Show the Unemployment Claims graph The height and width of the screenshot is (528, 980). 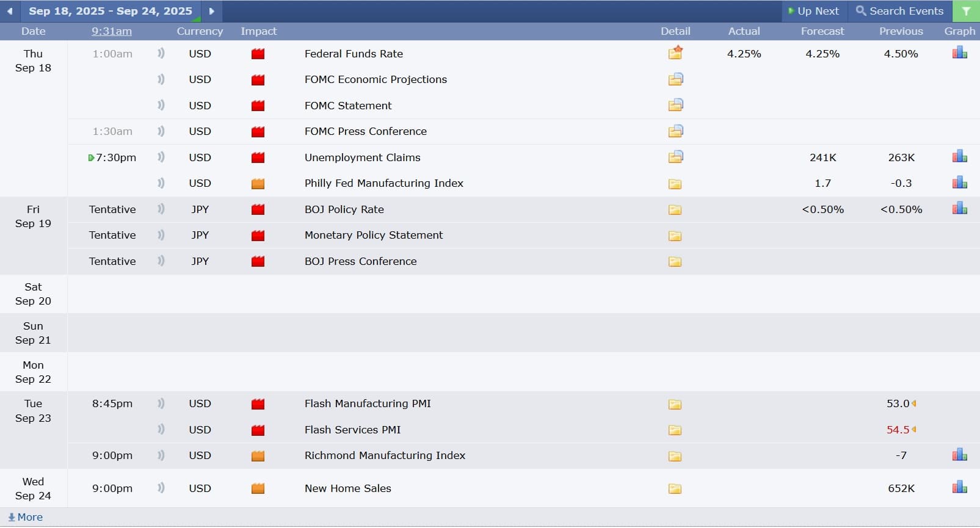[x=959, y=156]
